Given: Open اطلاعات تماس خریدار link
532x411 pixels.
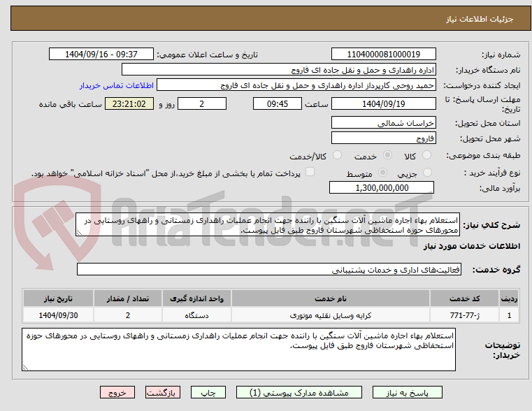Looking at the screenshot, I should tap(117, 85).
